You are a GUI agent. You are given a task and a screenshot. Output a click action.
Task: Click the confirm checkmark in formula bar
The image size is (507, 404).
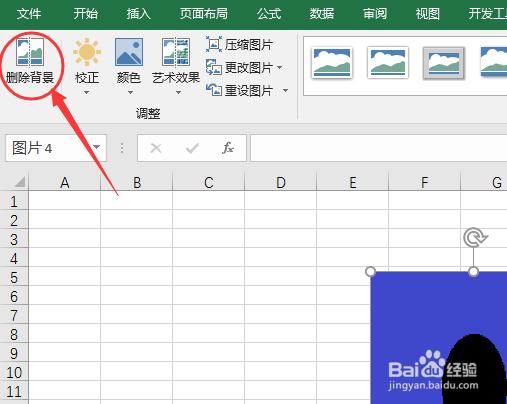[192, 148]
